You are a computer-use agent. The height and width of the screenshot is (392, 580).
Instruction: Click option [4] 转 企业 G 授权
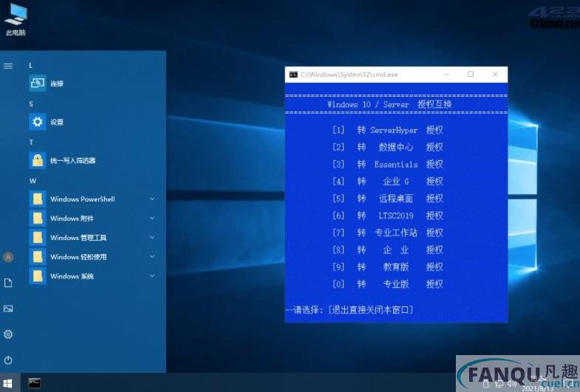[x=388, y=182]
